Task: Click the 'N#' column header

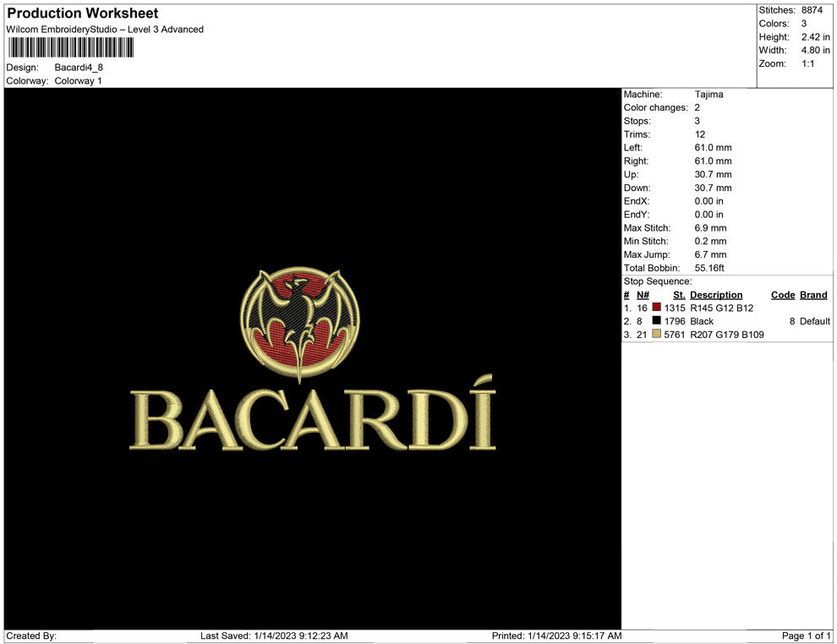Action: pos(643,295)
